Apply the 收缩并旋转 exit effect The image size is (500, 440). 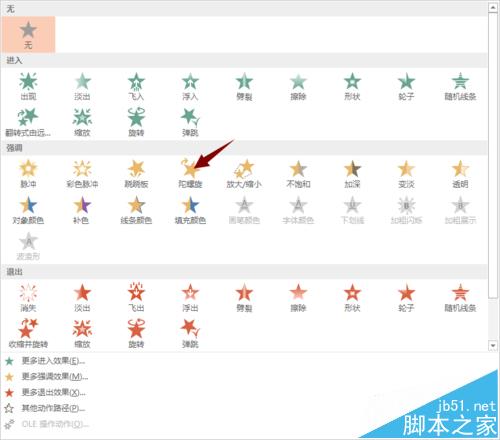(x=28, y=334)
